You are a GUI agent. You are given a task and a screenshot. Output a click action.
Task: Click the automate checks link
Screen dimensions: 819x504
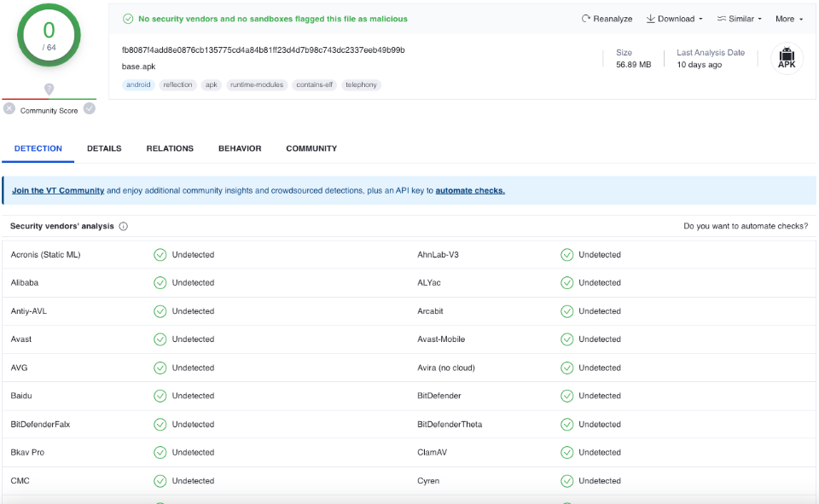tap(470, 191)
